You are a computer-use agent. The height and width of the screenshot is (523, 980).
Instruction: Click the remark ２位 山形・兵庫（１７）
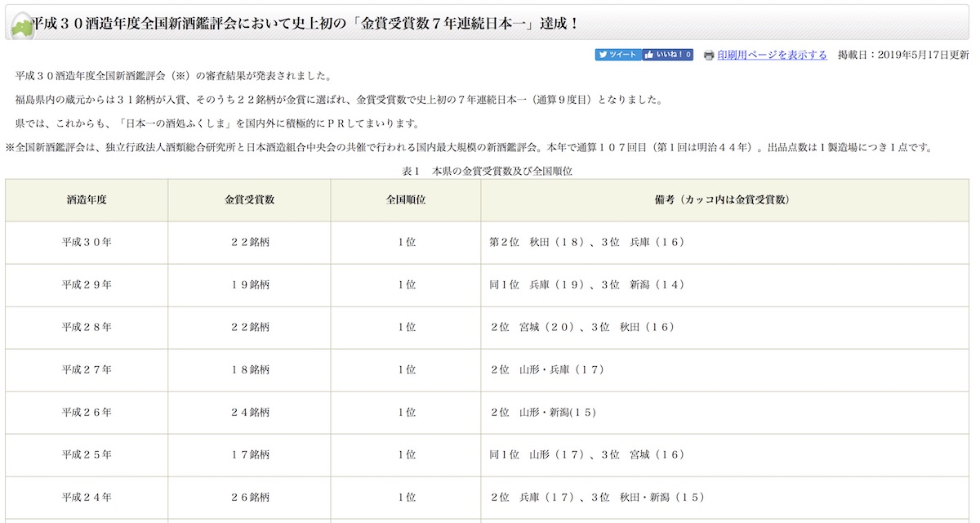tap(546, 370)
